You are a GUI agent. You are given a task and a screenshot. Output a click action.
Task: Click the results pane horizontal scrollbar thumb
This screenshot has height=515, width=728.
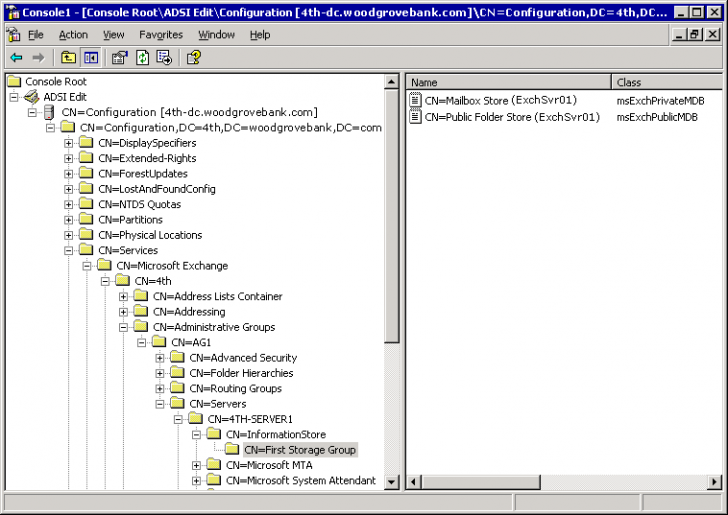pos(481,482)
